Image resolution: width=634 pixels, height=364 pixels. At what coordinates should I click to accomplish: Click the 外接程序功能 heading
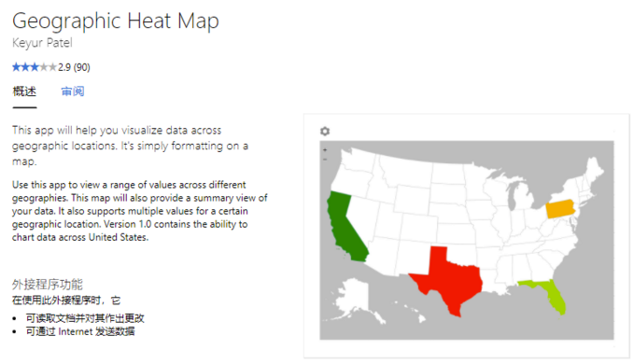pyautogui.click(x=48, y=285)
